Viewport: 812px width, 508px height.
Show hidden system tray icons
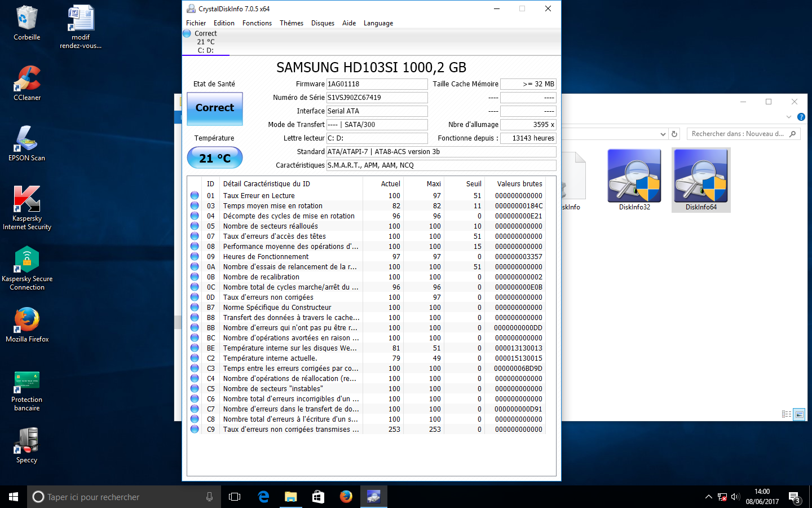coord(708,497)
